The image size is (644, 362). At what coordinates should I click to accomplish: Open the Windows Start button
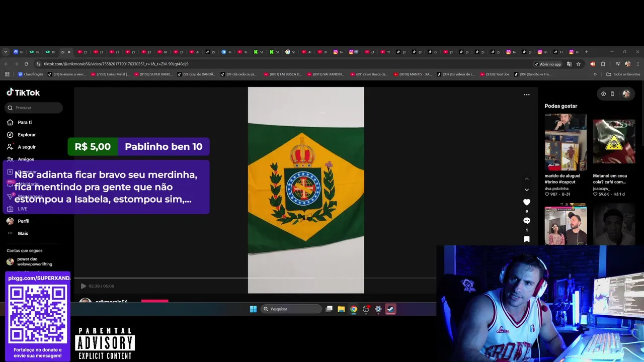coord(253,309)
